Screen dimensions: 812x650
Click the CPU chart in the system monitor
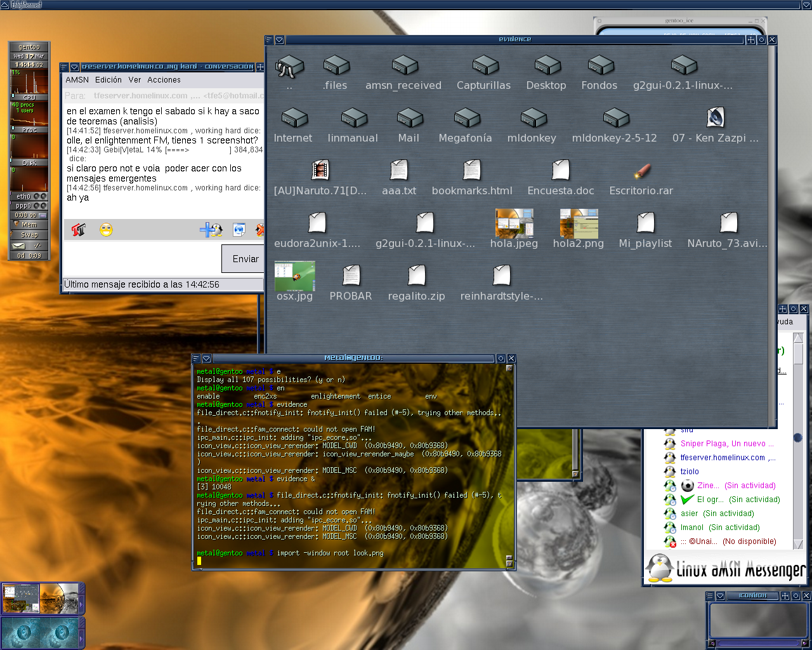29,81
